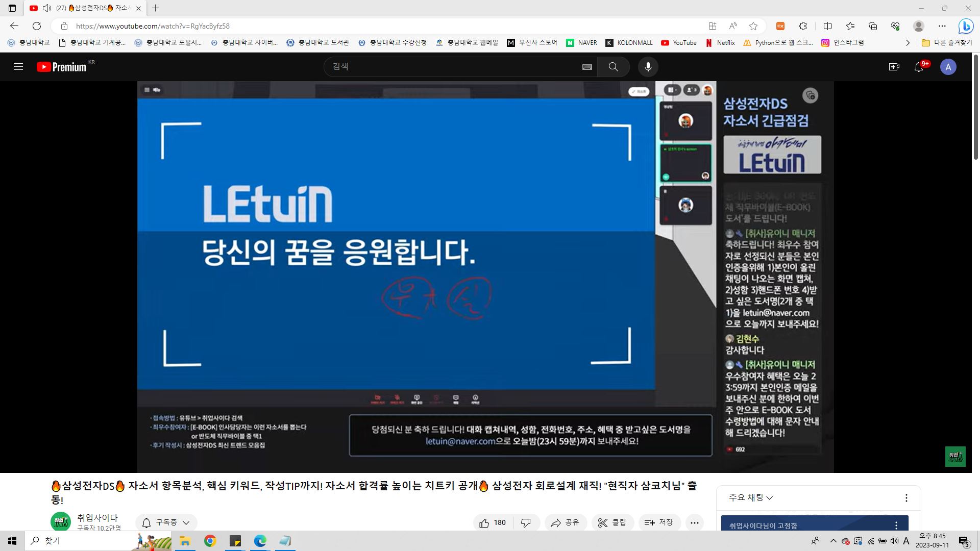Open live chat options menu
Image resolution: width=980 pixels, height=551 pixels.
pyautogui.click(x=906, y=497)
